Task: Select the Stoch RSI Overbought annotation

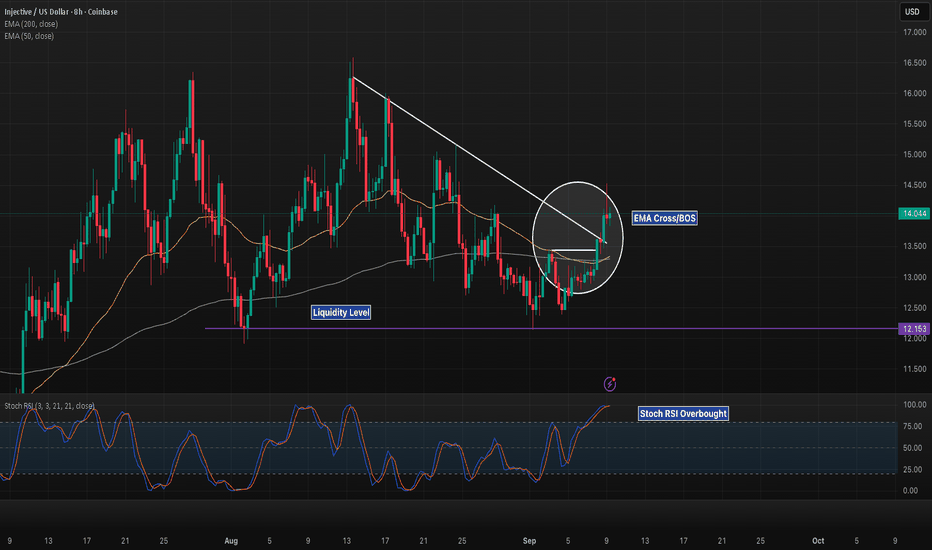Action: coord(683,412)
